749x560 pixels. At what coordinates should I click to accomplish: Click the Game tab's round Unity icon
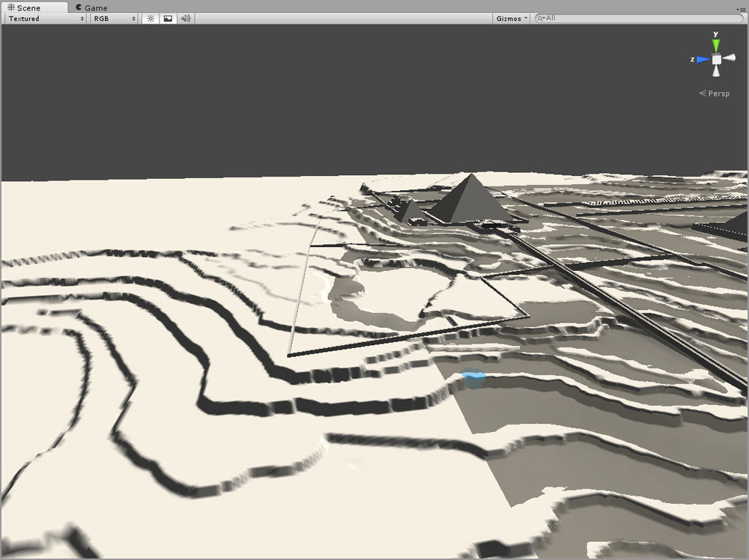pyautogui.click(x=79, y=7)
